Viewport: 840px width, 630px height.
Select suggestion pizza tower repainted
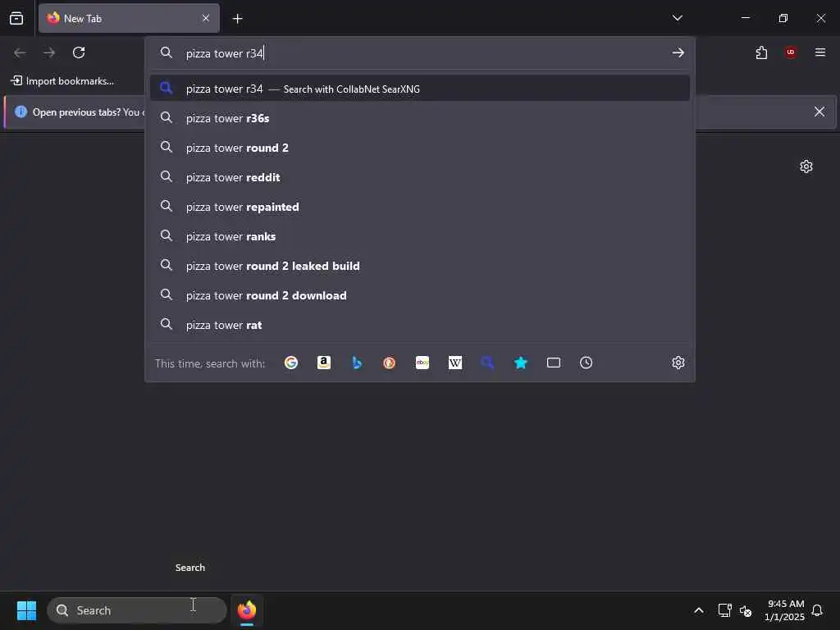420,207
